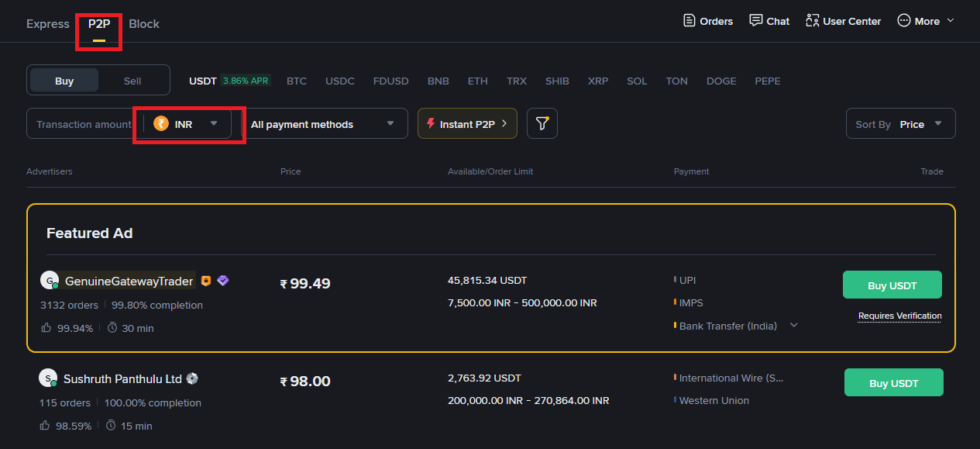Open the Sort By Price dropdown
The height and width of the screenshot is (449, 980).
point(900,124)
